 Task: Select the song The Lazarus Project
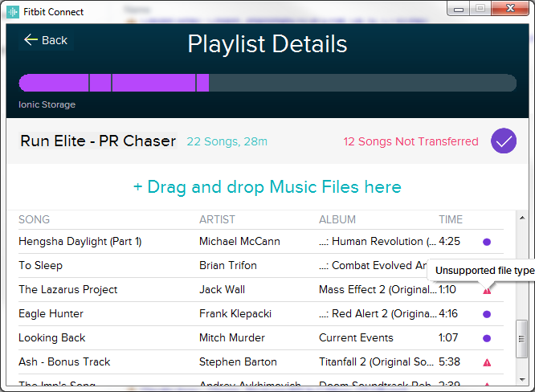[x=68, y=290]
